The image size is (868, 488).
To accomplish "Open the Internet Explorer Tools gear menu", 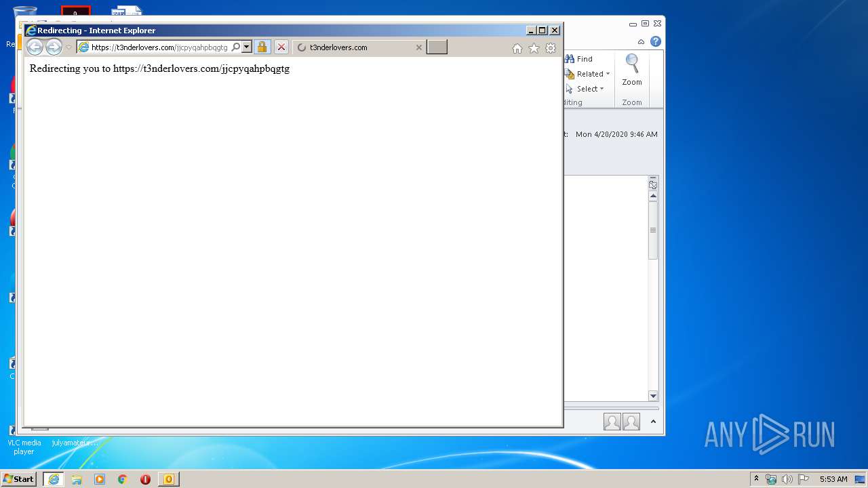I will (551, 48).
